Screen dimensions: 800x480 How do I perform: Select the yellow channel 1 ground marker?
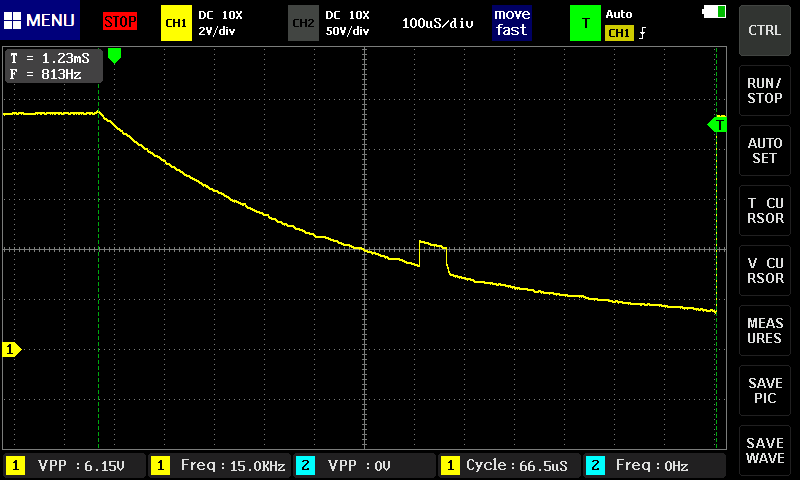click(x=11, y=349)
